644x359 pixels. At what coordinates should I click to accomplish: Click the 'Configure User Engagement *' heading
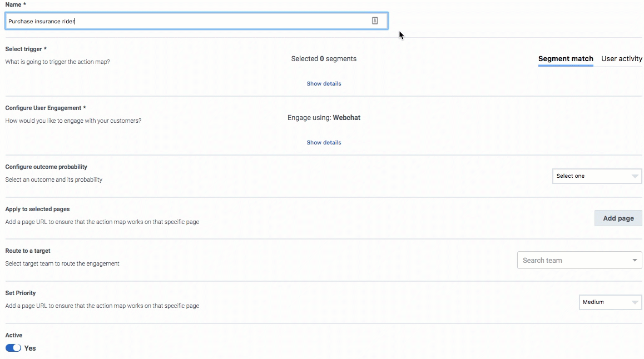[x=46, y=108]
